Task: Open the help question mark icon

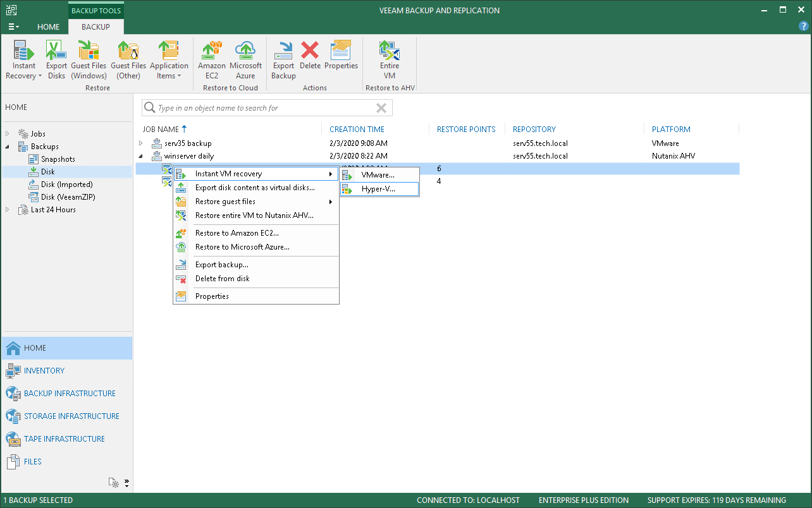Action: tap(804, 27)
